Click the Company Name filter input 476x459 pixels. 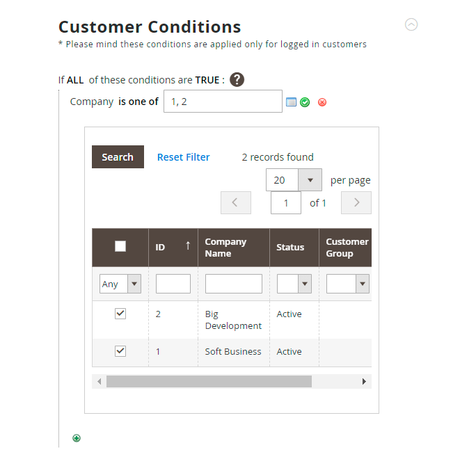click(x=233, y=284)
